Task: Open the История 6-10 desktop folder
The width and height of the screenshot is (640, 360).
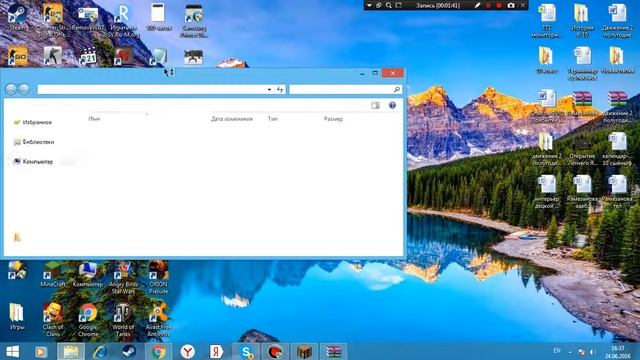Action: [582, 20]
